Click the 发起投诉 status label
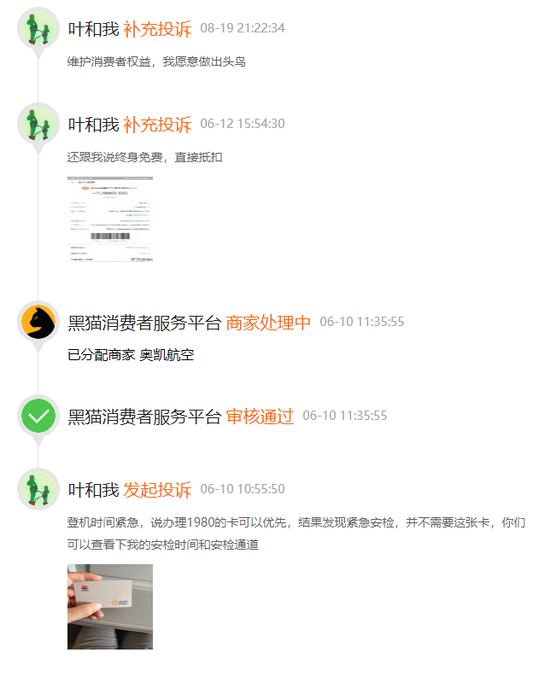 coord(157,490)
